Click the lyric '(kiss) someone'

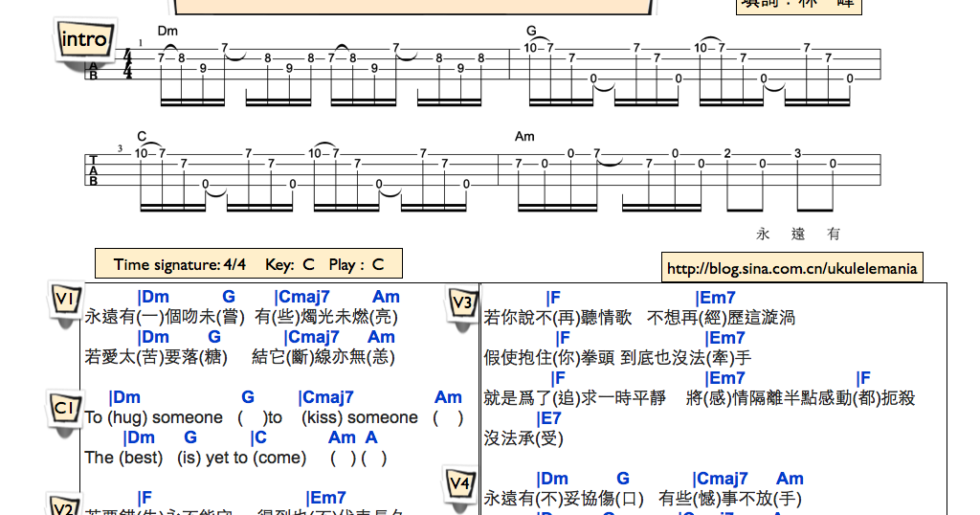pyautogui.click(x=360, y=417)
